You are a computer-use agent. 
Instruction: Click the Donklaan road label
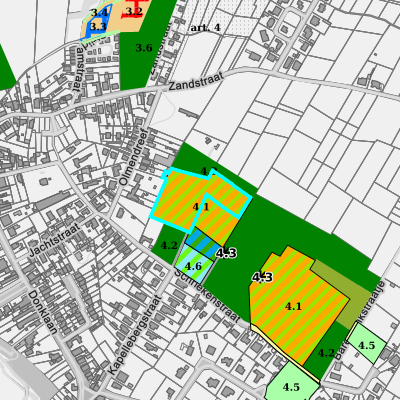coord(42,312)
